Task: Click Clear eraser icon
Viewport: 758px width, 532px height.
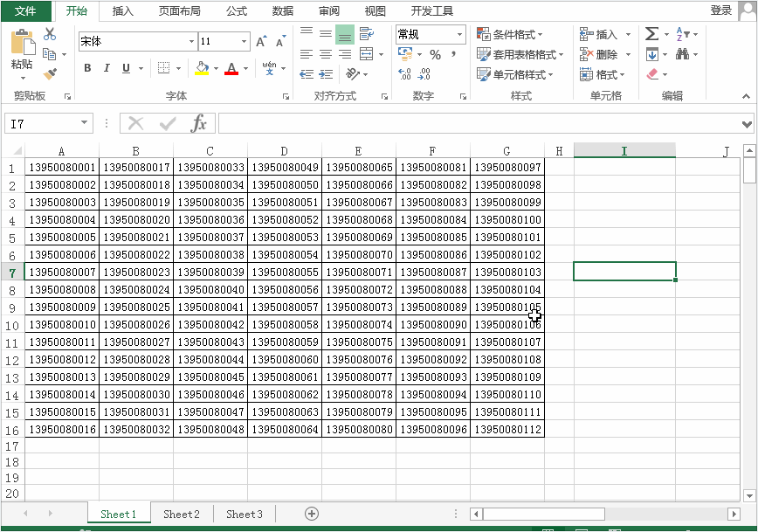Action: point(652,74)
